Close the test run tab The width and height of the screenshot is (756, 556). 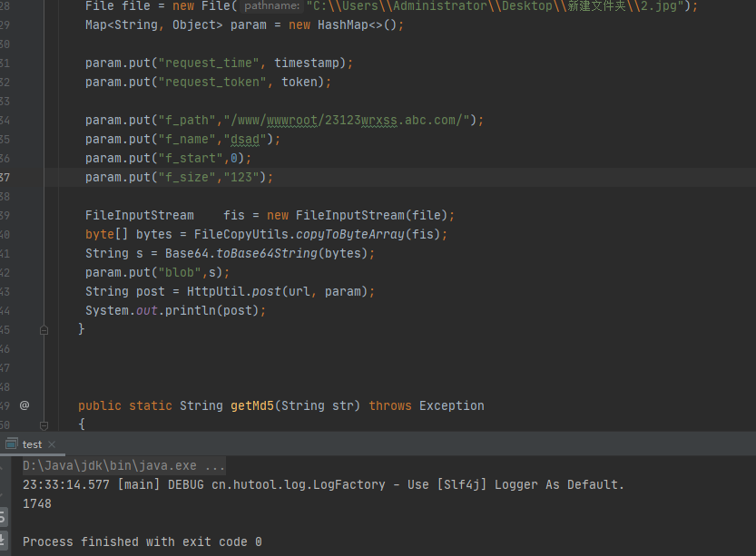[52, 444]
